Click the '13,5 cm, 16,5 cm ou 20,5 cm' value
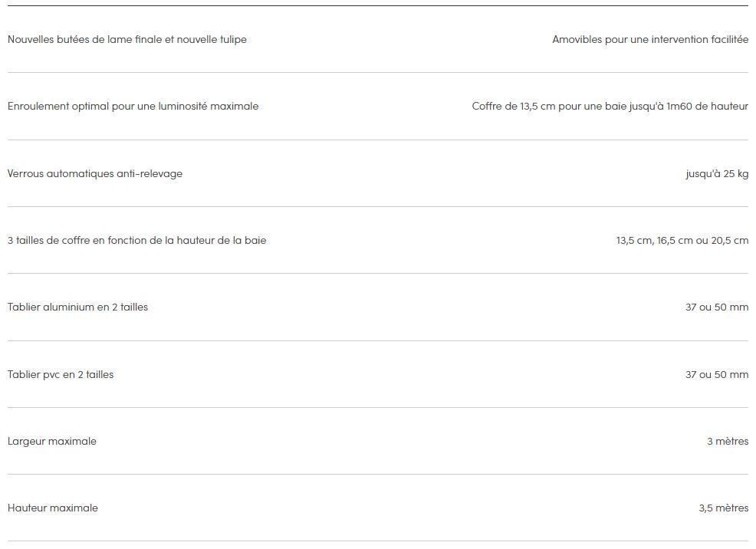Image resolution: width=756 pixels, height=549 pixels. (682, 241)
